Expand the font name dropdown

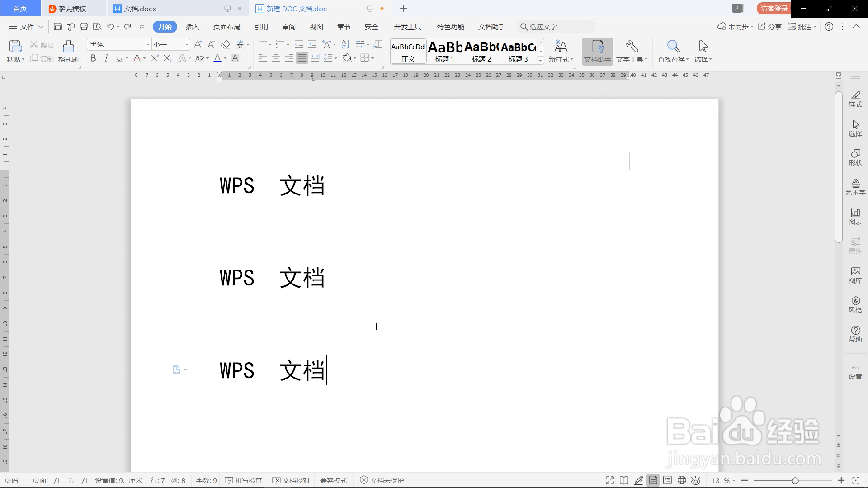pyautogui.click(x=147, y=44)
